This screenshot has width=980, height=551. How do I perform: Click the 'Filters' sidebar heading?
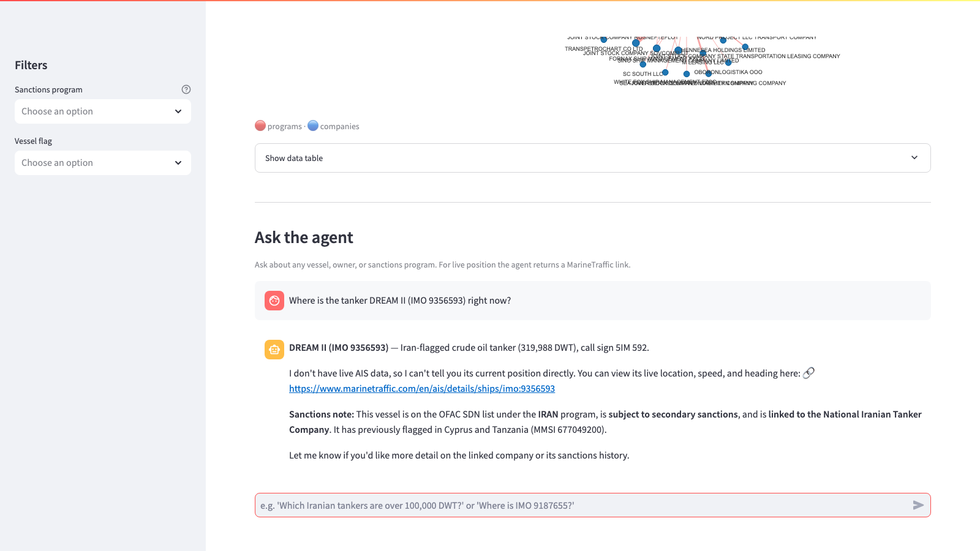pos(31,65)
